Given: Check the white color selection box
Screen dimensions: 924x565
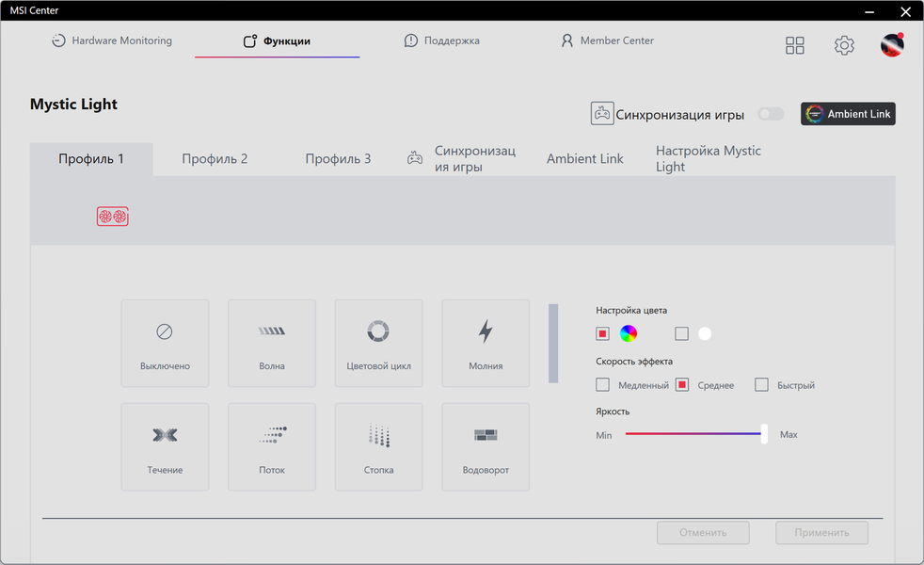Looking at the screenshot, I should 681,333.
